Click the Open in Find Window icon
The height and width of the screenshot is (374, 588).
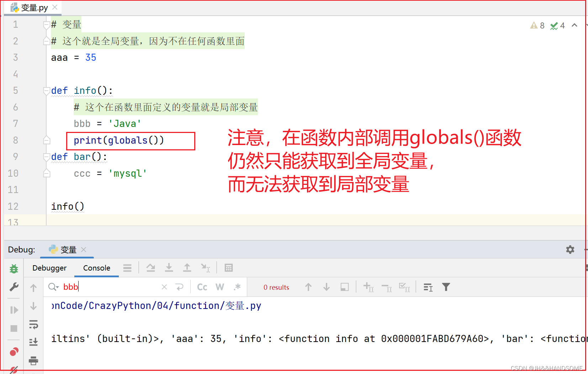428,287
